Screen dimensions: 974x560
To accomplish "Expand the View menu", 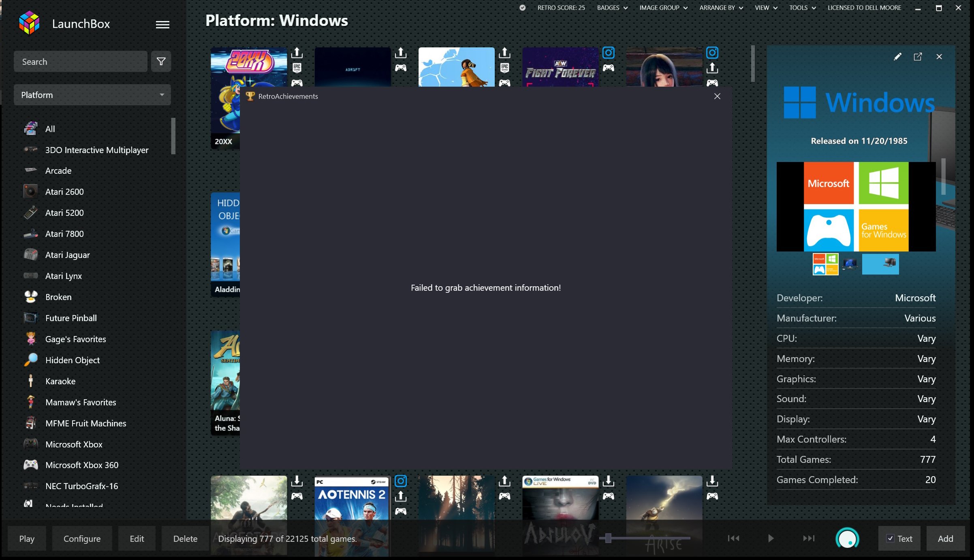I will [766, 8].
